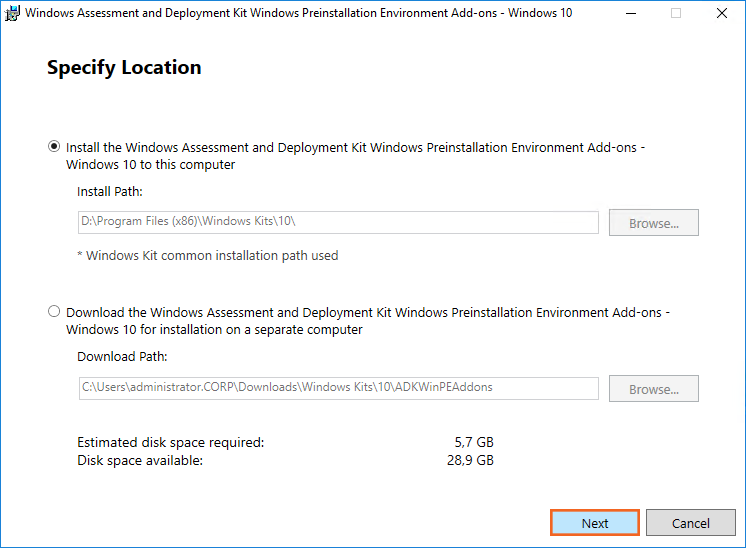Click the greyed-out maximize button
746x548 pixels.
coord(675,13)
